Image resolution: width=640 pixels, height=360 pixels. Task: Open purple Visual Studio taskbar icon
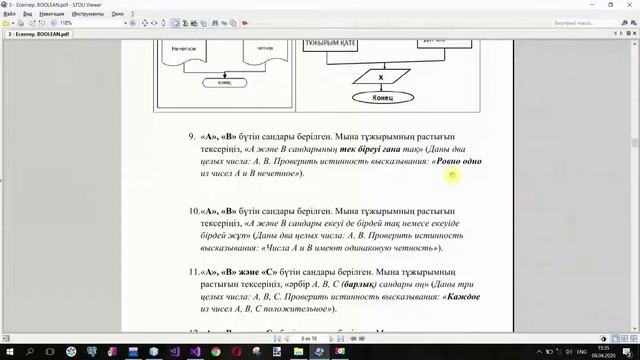point(196,351)
